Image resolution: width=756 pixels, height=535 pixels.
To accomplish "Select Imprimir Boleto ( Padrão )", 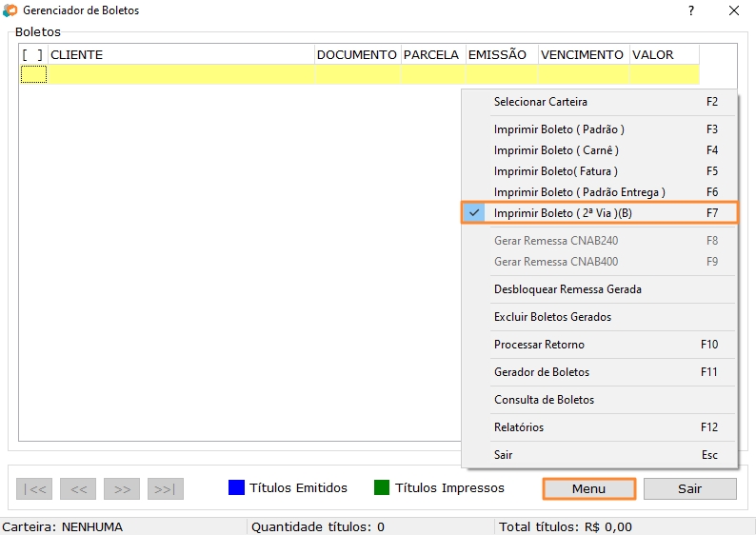I will (x=599, y=129).
